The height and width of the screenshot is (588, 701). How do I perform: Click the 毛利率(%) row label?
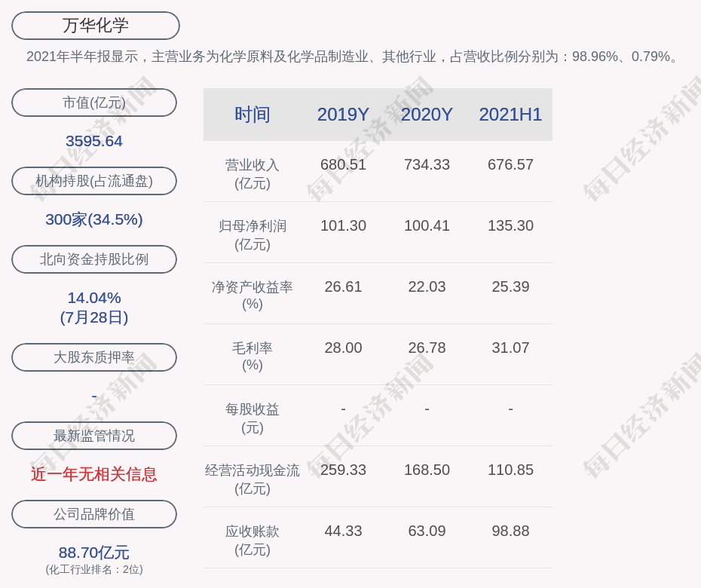point(253,357)
